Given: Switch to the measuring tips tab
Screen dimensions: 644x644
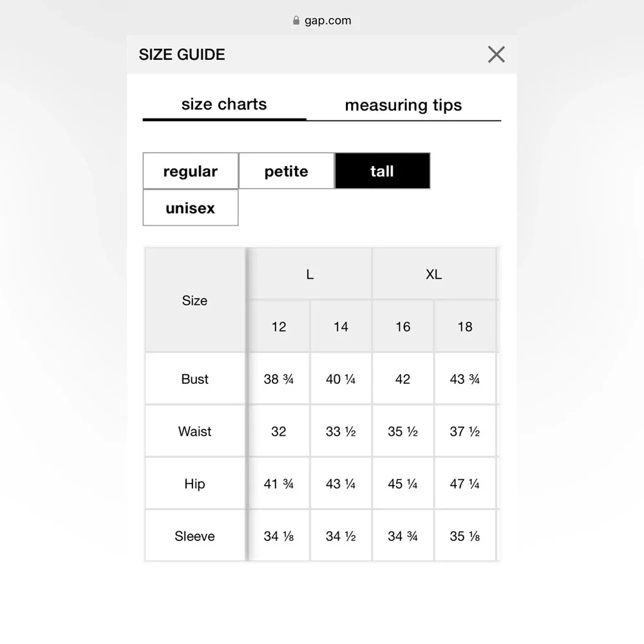Looking at the screenshot, I should pyautogui.click(x=403, y=106).
